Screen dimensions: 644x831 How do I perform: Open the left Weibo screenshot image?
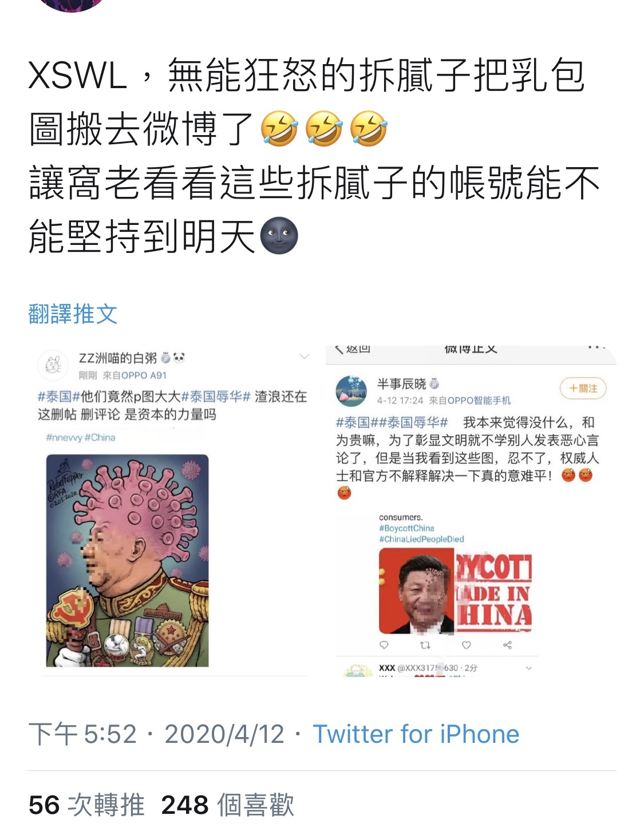pos(175,511)
